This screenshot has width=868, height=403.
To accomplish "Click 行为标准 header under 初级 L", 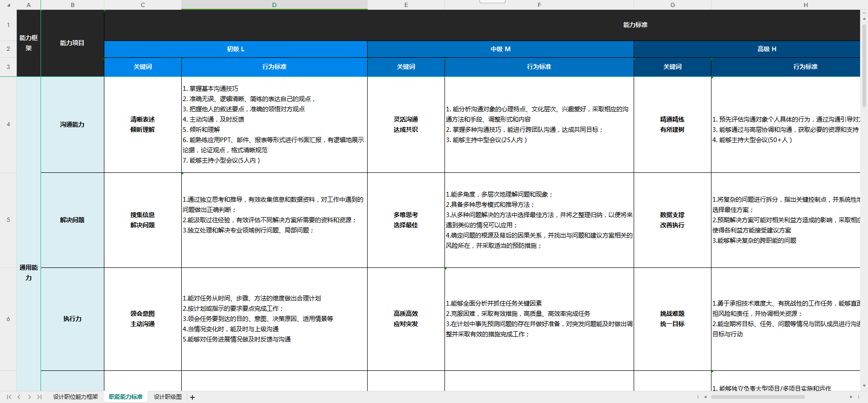I will [x=274, y=67].
